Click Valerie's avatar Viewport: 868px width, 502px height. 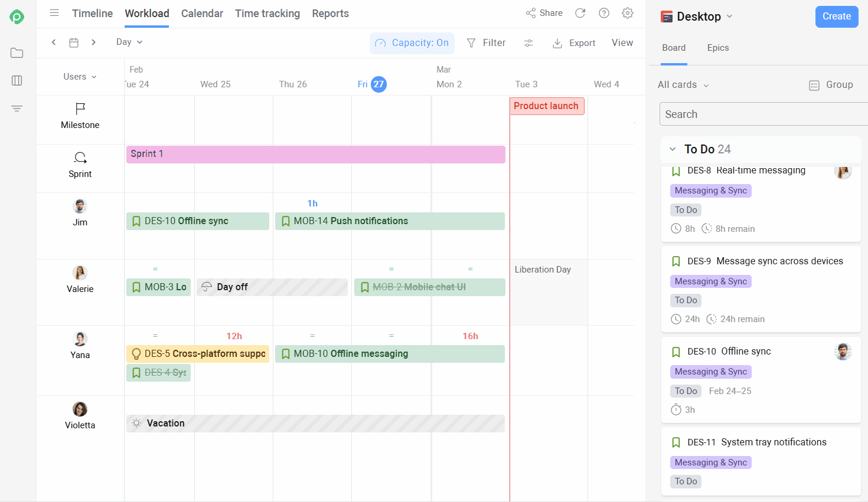pos(80,273)
